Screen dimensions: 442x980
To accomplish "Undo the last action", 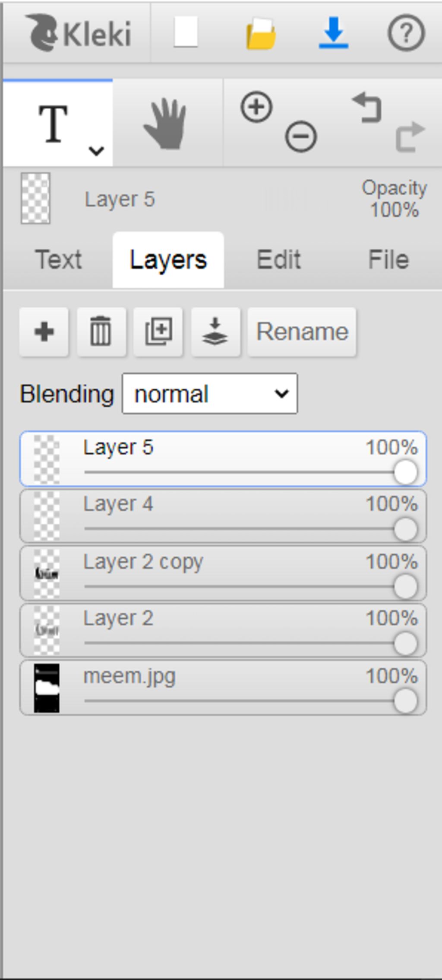I will point(367,108).
